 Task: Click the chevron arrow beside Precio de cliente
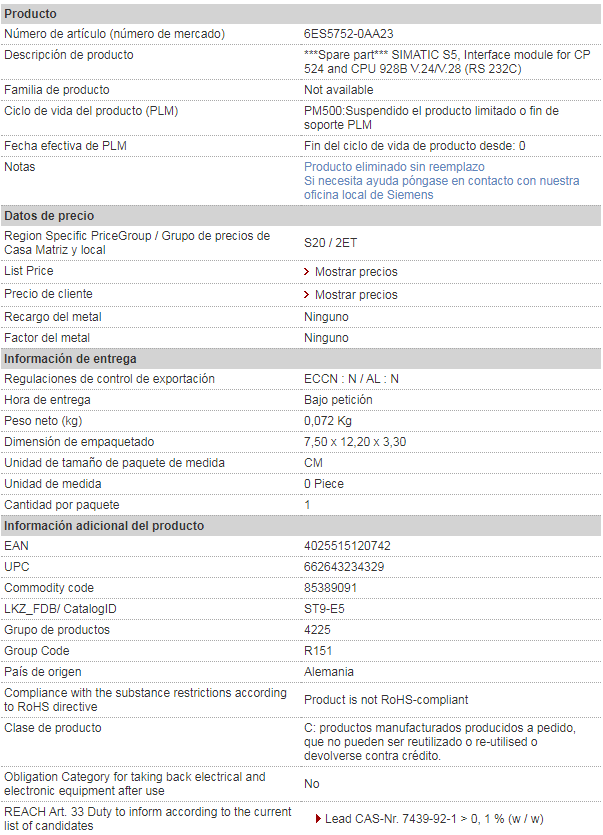click(x=307, y=295)
